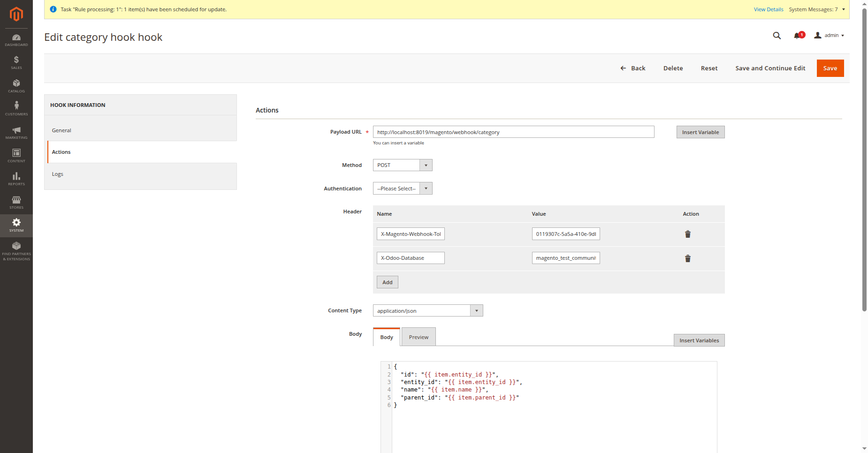Image resolution: width=868 pixels, height=453 pixels.
Task: Click the page vertical scrollbar
Action: (865, 159)
